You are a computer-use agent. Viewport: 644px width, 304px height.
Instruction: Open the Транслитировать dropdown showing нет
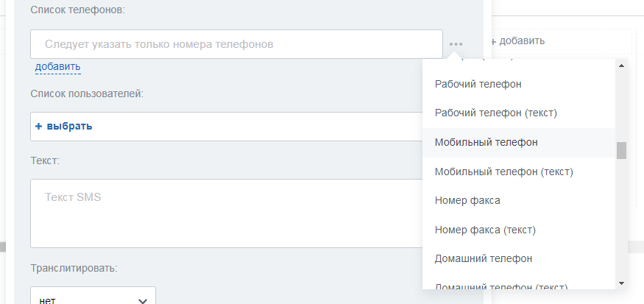[93, 298]
